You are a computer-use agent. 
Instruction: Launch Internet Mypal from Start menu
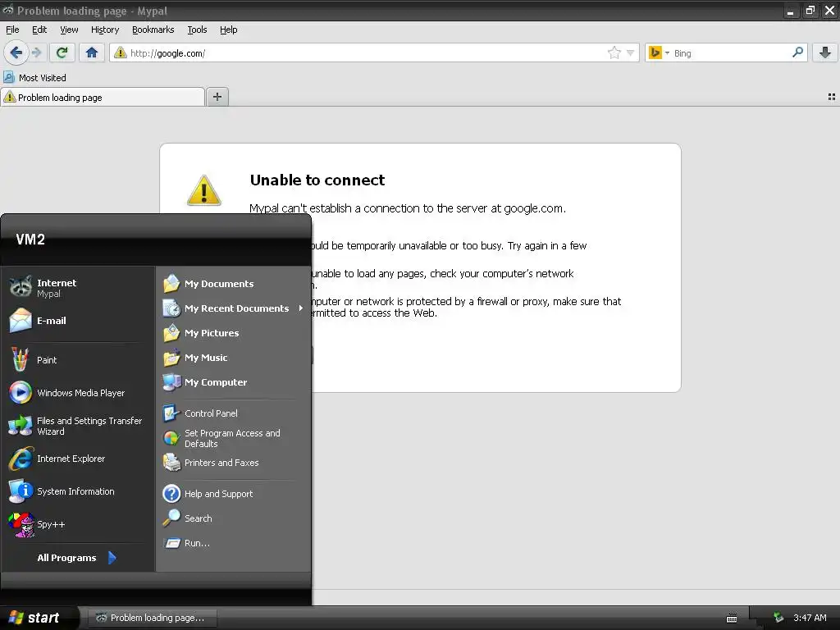pos(78,288)
